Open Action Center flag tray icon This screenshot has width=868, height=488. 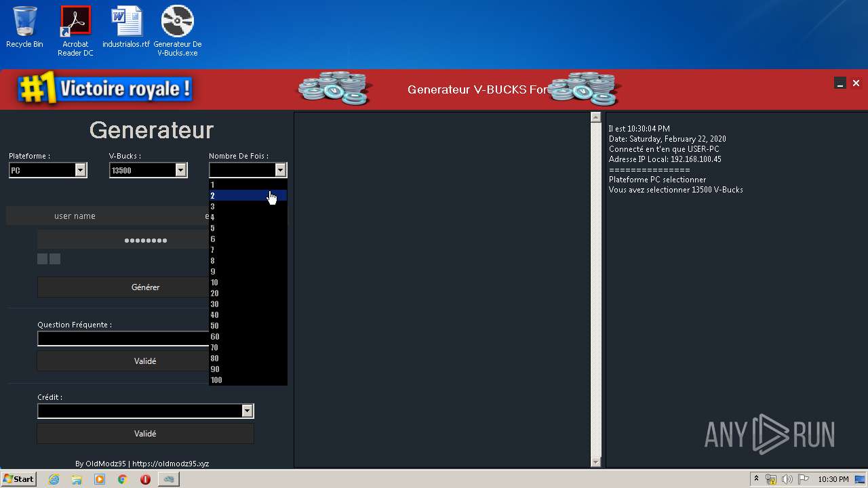[x=803, y=479]
